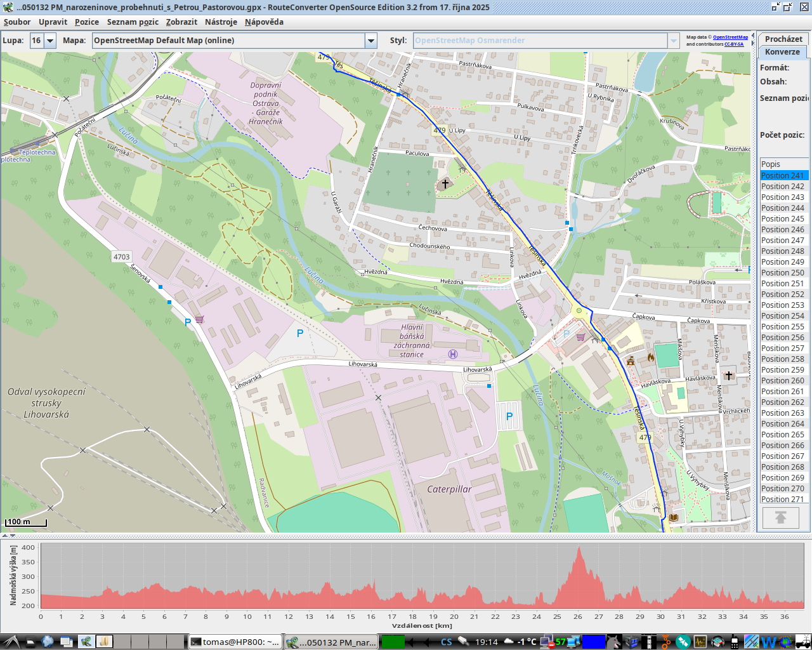The image size is (812, 650).
Task: Click the fire station flame icon on the map
Action: (651, 357)
